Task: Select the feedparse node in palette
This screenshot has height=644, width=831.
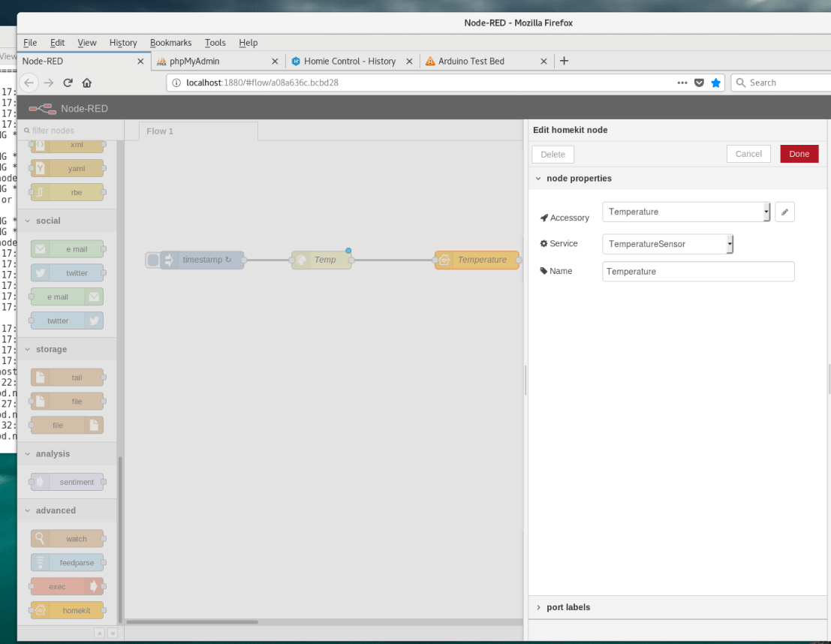Action: [x=68, y=563]
